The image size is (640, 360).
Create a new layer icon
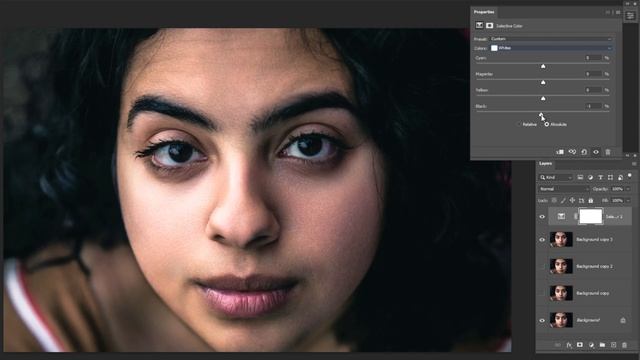613,345
